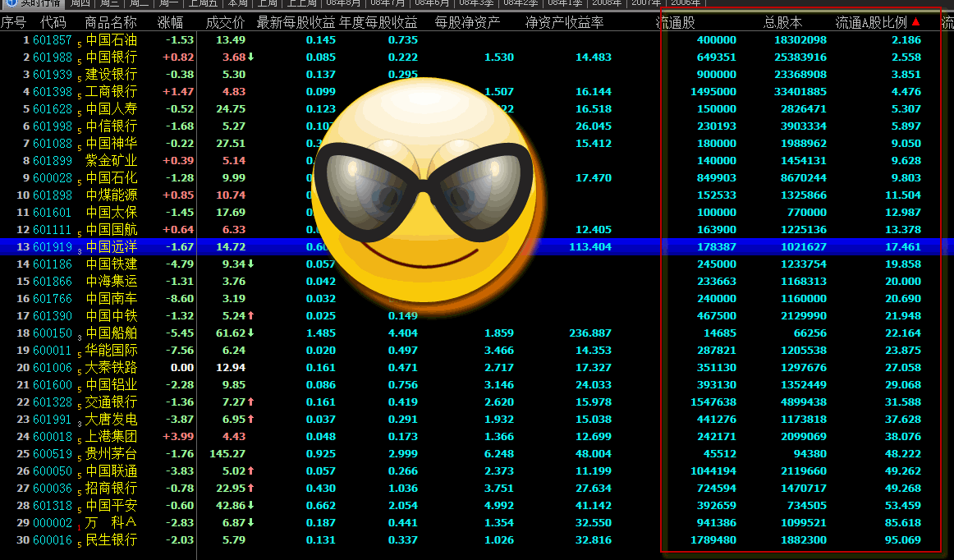Viewport: 954px width, 560px height.
Task: Select the 中国神华 stock row
Action: click(x=477, y=144)
